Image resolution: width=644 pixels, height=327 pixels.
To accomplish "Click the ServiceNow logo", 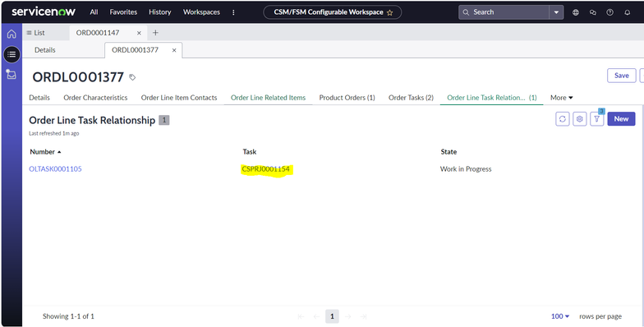I will click(x=44, y=12).
